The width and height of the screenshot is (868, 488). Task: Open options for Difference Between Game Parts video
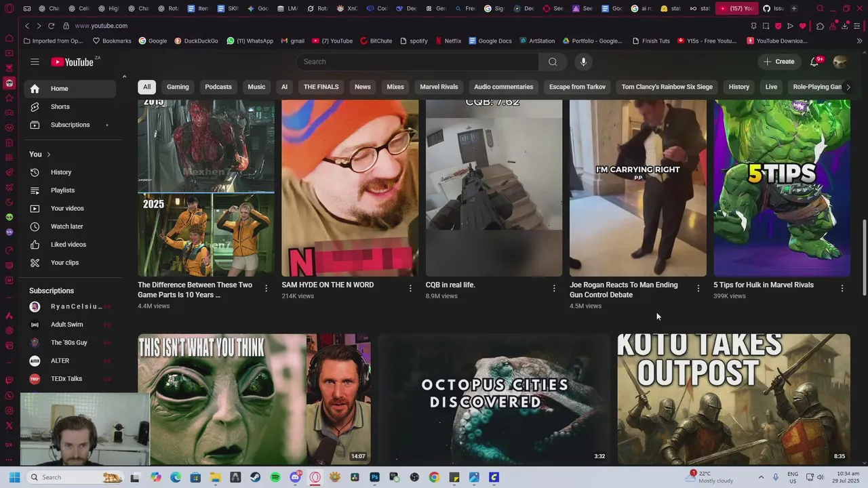[266, 288]
